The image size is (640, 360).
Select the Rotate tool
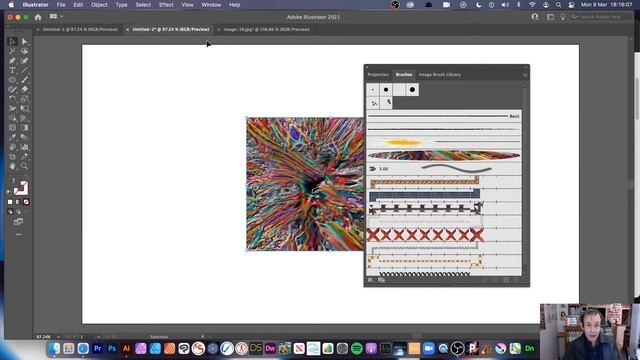[12, 99]
